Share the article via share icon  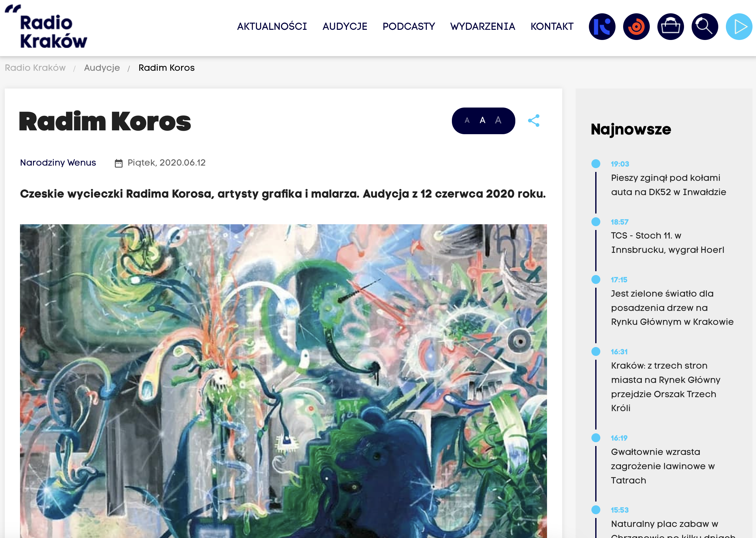[533, 121]
